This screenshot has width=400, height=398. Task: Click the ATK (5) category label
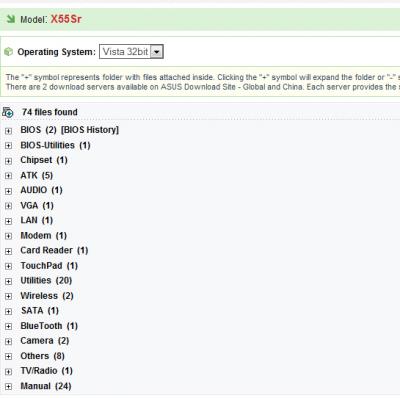coord(37,175)
